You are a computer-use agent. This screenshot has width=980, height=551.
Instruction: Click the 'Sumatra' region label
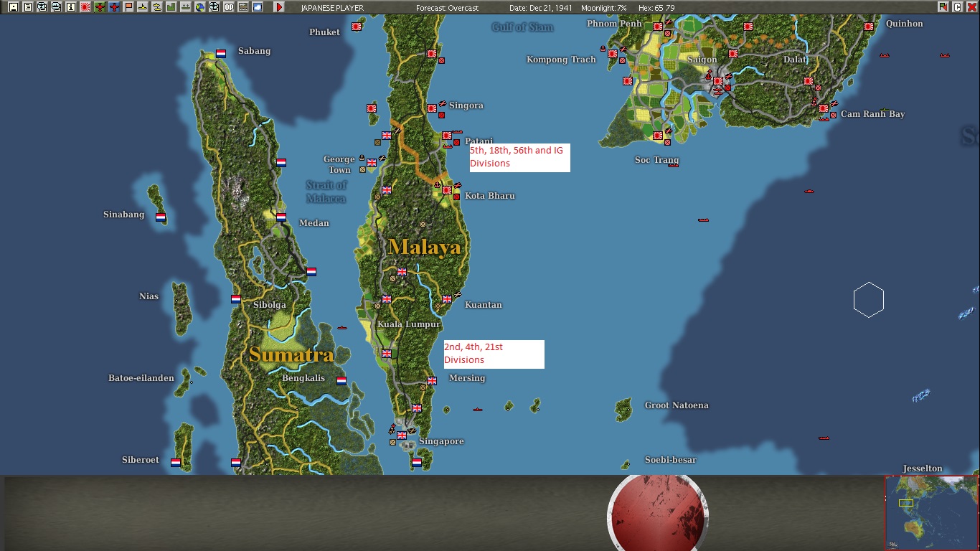[291, 354]
